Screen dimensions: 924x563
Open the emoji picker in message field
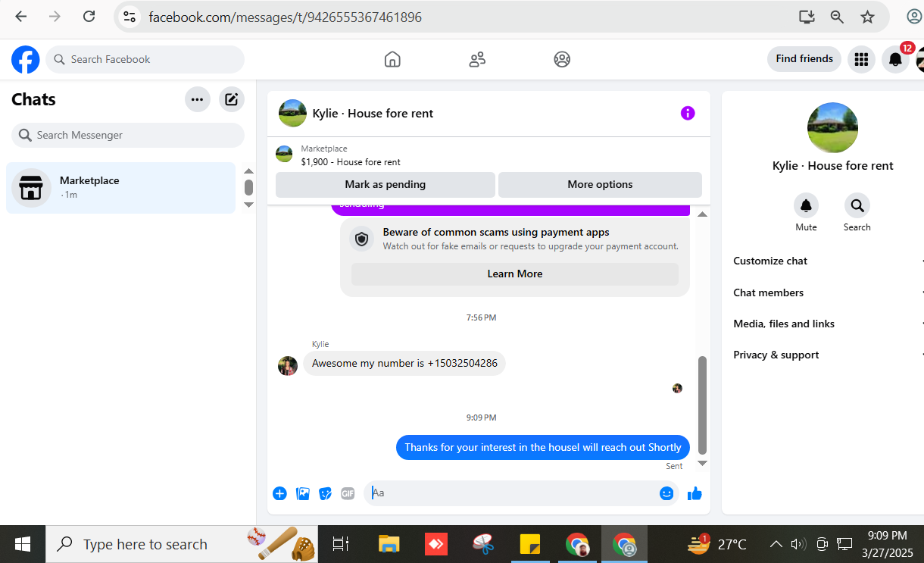point(666,493)
